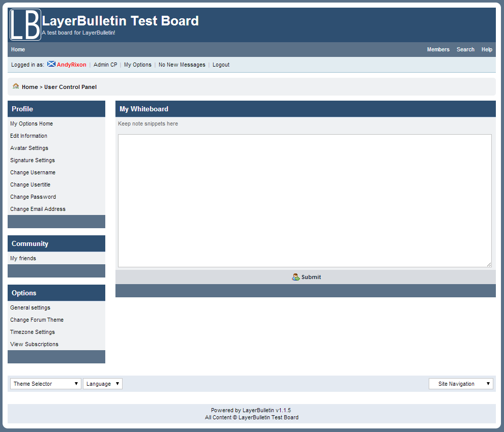This screenshot has height=432, width=504.
Task: Click the LB logo icon
Action: pyautogui.click(x=24, y=24)
